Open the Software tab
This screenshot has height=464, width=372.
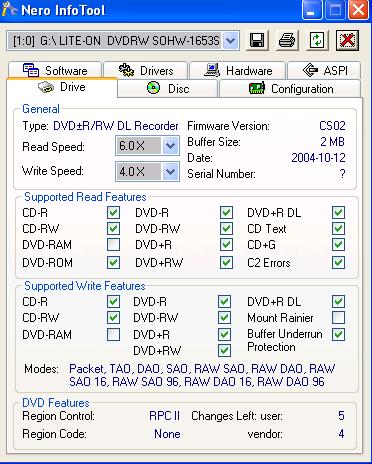coord(55,70)
